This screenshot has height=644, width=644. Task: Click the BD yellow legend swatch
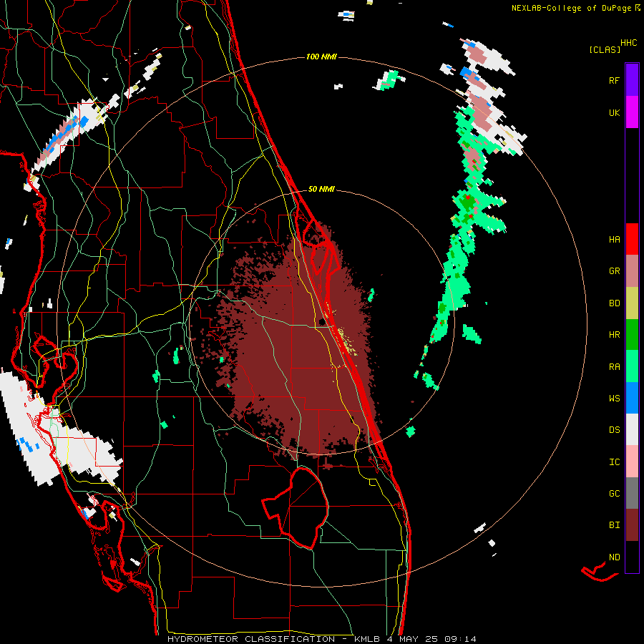coord(632,303)
